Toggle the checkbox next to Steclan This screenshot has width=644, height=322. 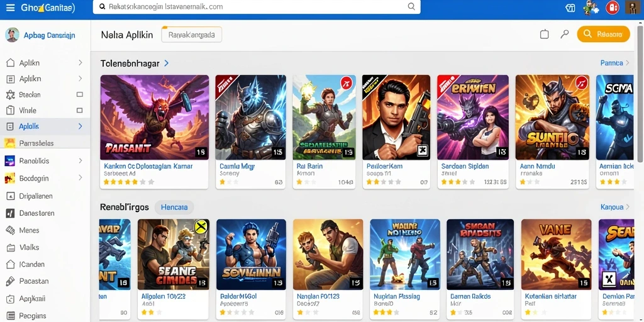pos(80,95)
